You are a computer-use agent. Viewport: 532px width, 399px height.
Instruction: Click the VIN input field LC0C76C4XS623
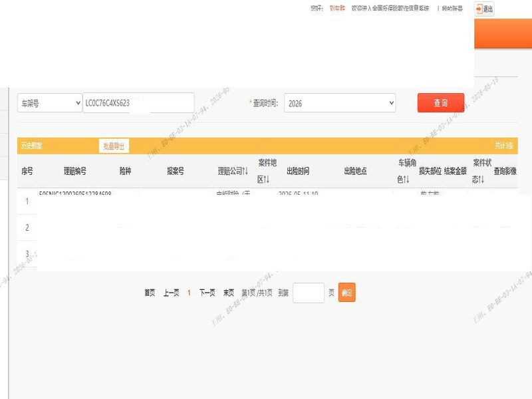(x=138, y=103)
